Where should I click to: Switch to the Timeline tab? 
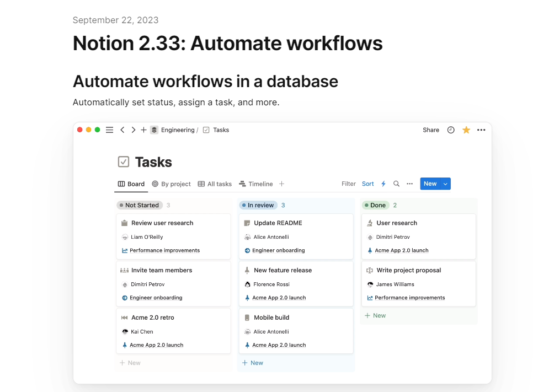click(256, 184)
